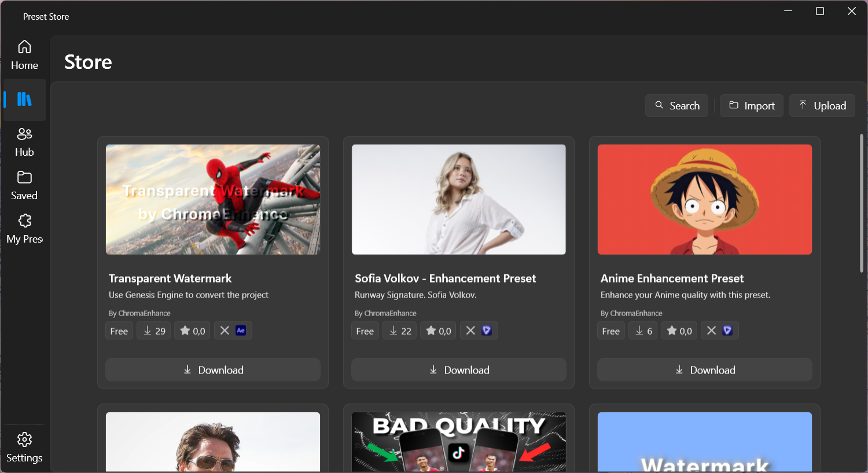Click the "Anime Enhancement Preset" title
This screenshot has height=473, width=868.
tap(672, 278)
